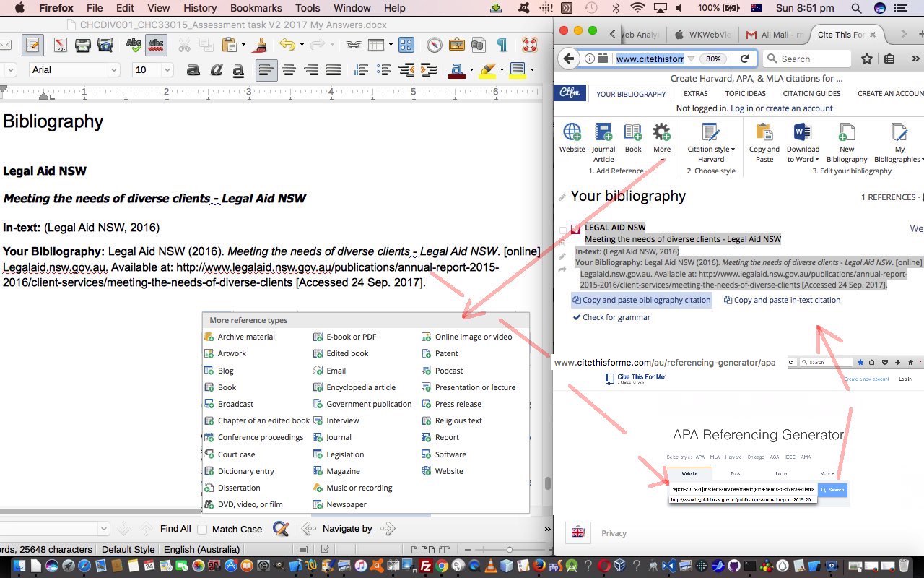Open the Arial font name dropdown
The width and height of the screenshot is (924, 578).
point(113,70)
